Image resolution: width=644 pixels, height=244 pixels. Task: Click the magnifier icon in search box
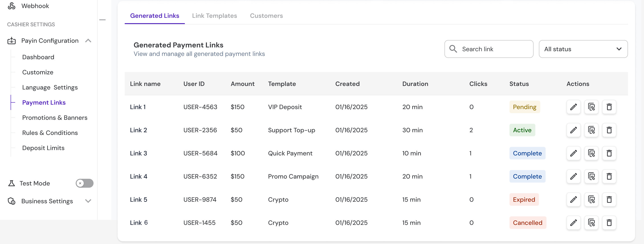coord(453,49)
